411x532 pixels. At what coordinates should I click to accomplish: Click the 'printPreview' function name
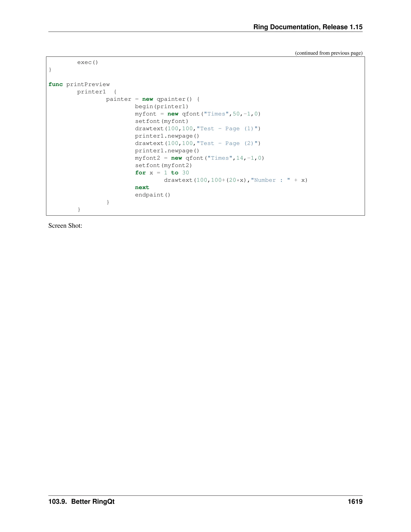[x=88, y=84]
